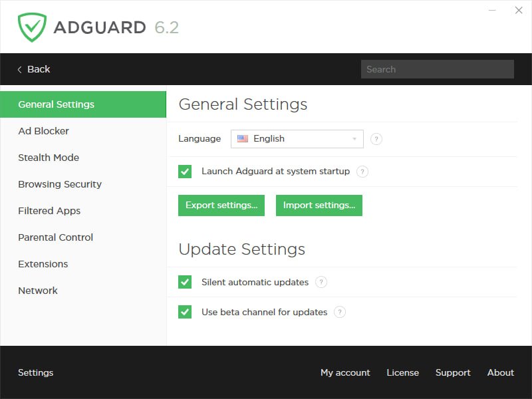
Task: Uncheck Silent automatic updates
Action: [185, 282]
